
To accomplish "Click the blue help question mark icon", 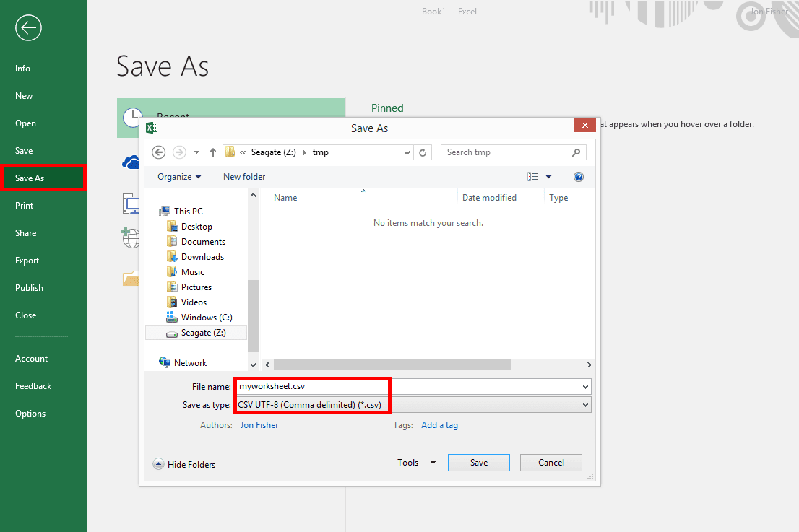I will [578, 177].
